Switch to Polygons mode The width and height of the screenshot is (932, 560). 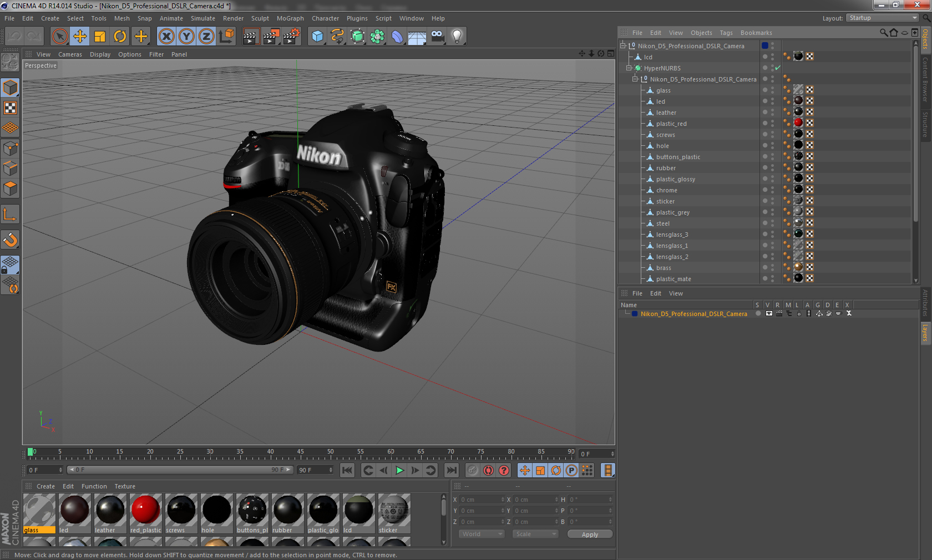(x=10, y=189)
